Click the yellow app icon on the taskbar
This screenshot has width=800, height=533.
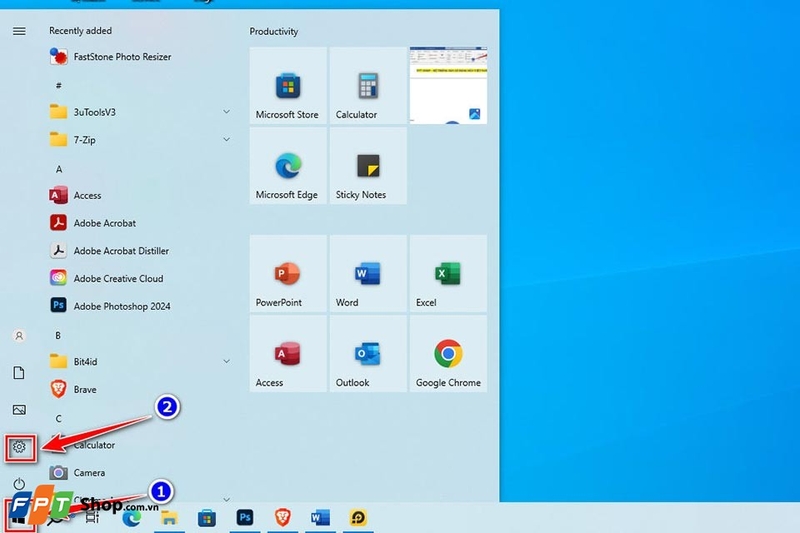(358, 518)
